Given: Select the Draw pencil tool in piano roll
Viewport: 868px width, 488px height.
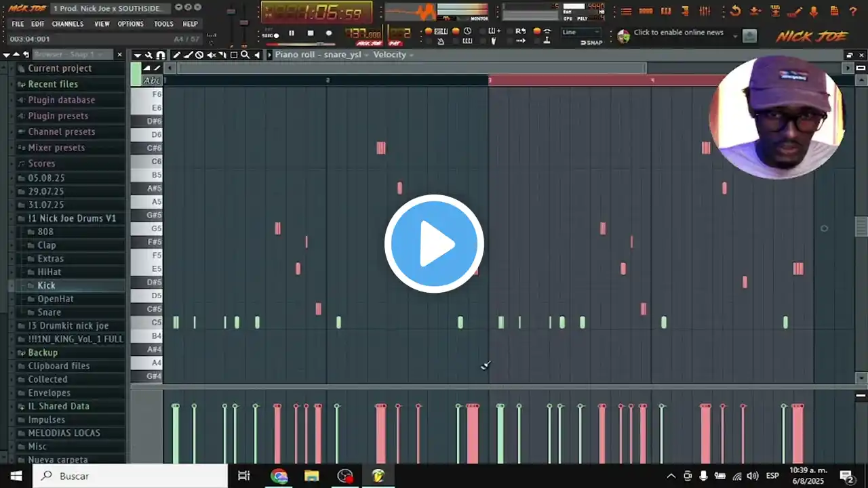Looking at the screenshot, I should pos(176,55).
